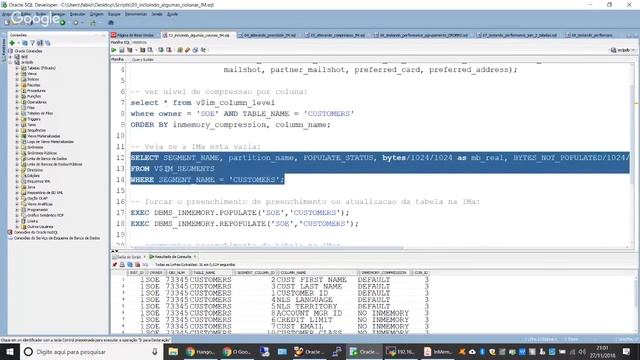The width and height of the screenshot is (640, 360).
Task: Click the home icon in the main toolbar
Action: tap(111, 22)
